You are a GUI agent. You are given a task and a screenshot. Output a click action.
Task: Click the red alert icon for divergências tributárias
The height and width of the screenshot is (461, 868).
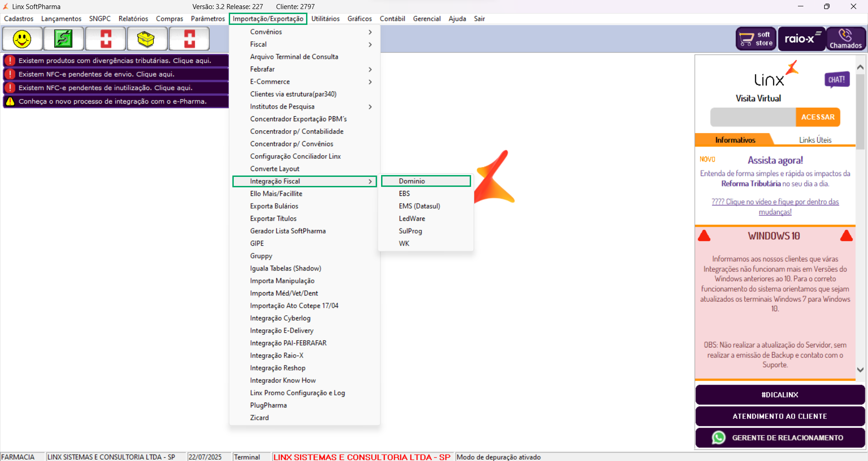pos(10,61)
